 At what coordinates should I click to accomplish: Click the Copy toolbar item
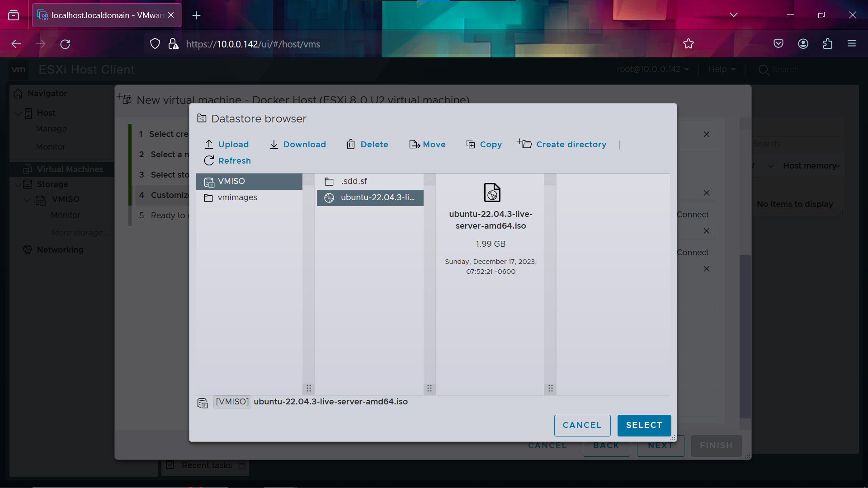pos(484,145)
